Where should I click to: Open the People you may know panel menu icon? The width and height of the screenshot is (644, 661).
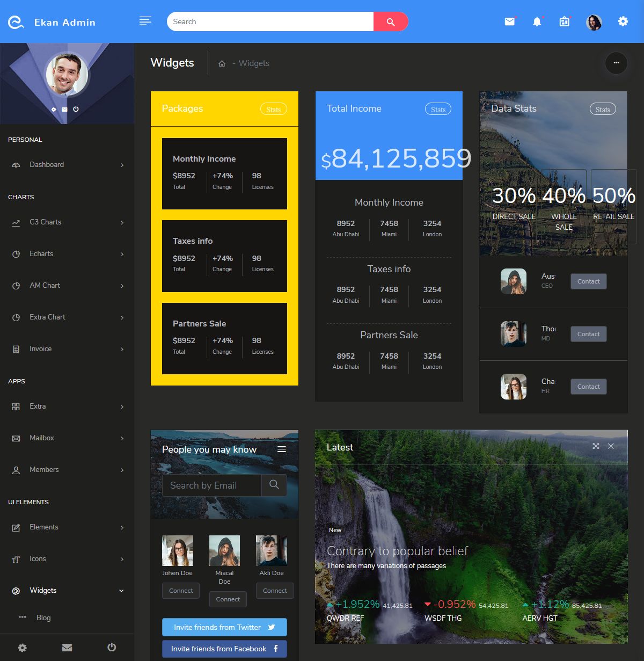pos(281,449)
